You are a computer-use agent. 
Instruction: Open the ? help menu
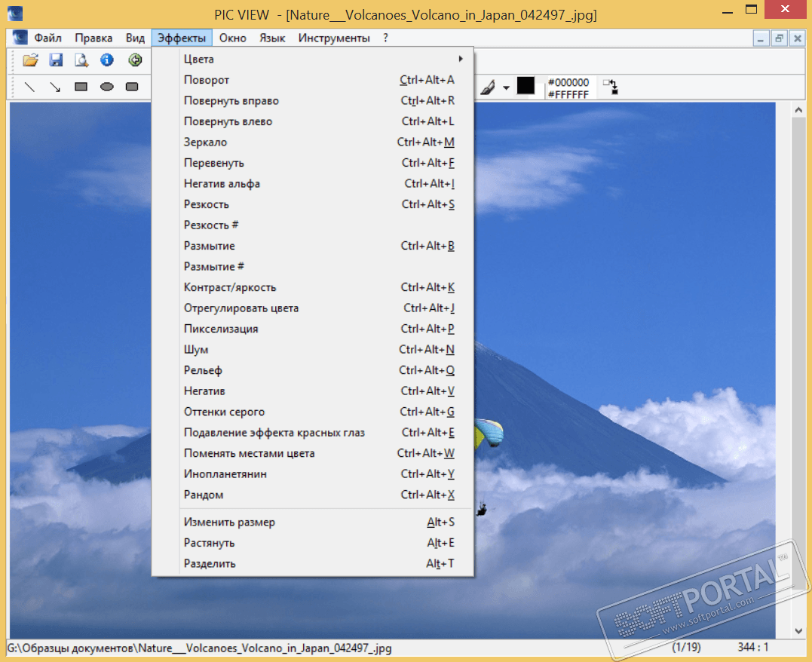[385, 38]
